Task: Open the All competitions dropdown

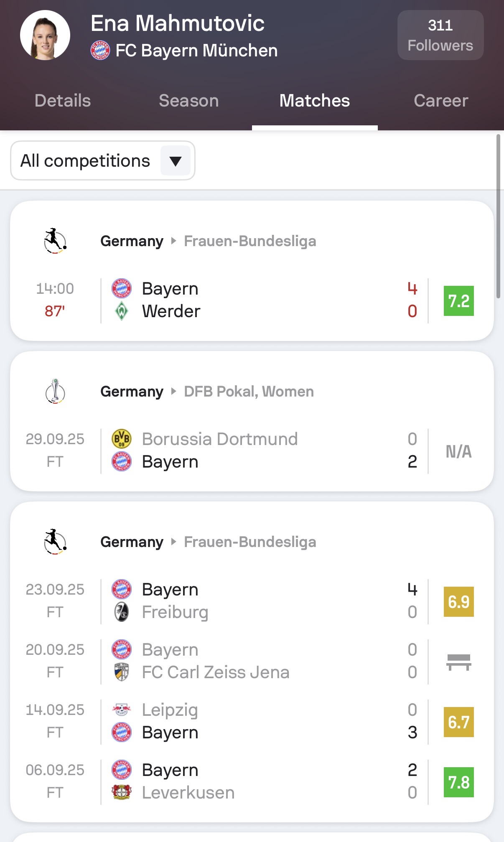Action: 103,161
